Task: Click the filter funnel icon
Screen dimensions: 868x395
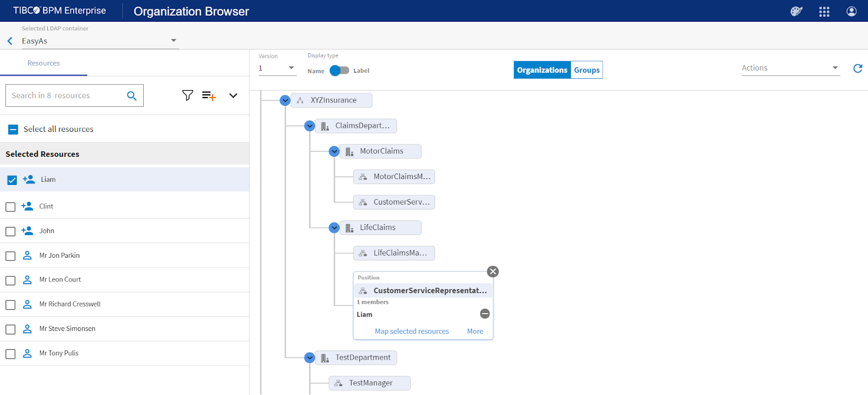Action: click(188, 95)
